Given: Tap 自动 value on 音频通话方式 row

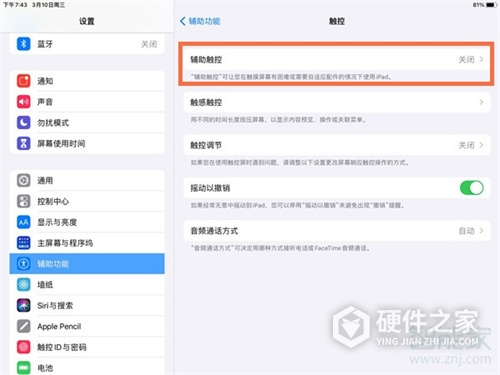Looking at the screenshot, I should point(466,231).
